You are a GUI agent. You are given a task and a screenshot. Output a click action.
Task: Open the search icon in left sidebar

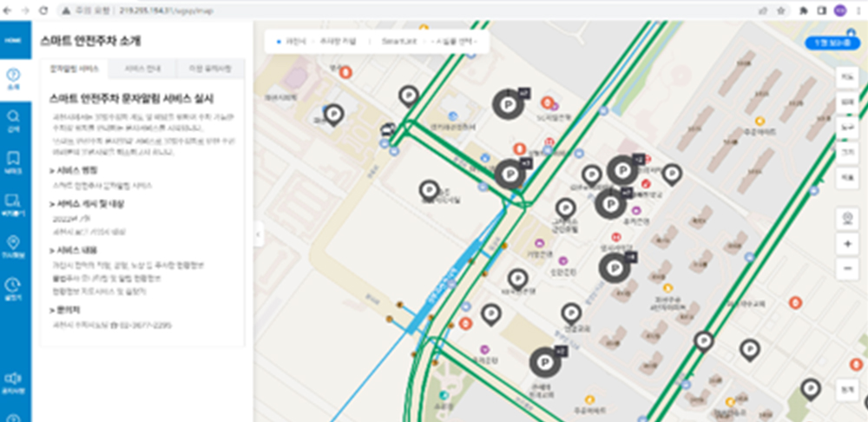point(15,119)
